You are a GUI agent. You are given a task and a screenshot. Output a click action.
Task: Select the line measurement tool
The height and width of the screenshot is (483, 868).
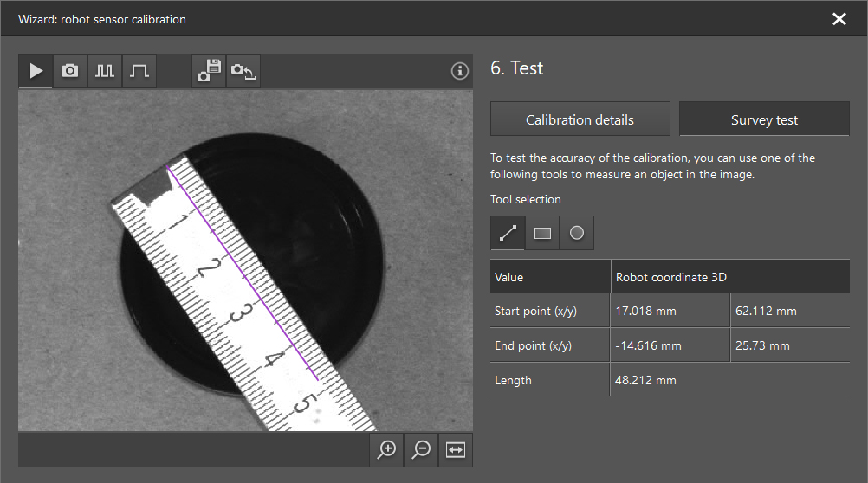pos(508,233)
